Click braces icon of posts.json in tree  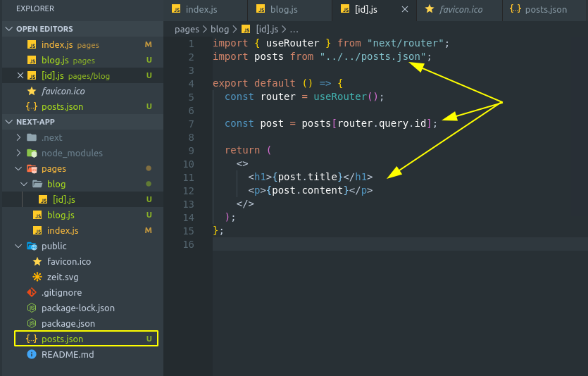click(x=32, y=339)
